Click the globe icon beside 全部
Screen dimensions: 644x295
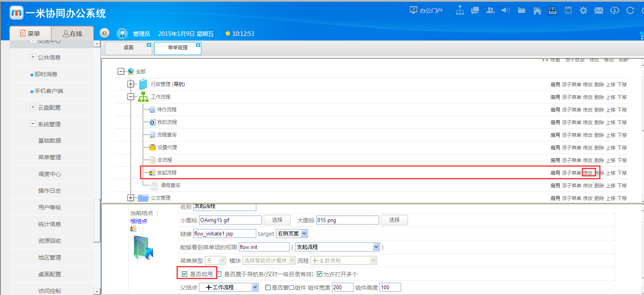(131, 71)
